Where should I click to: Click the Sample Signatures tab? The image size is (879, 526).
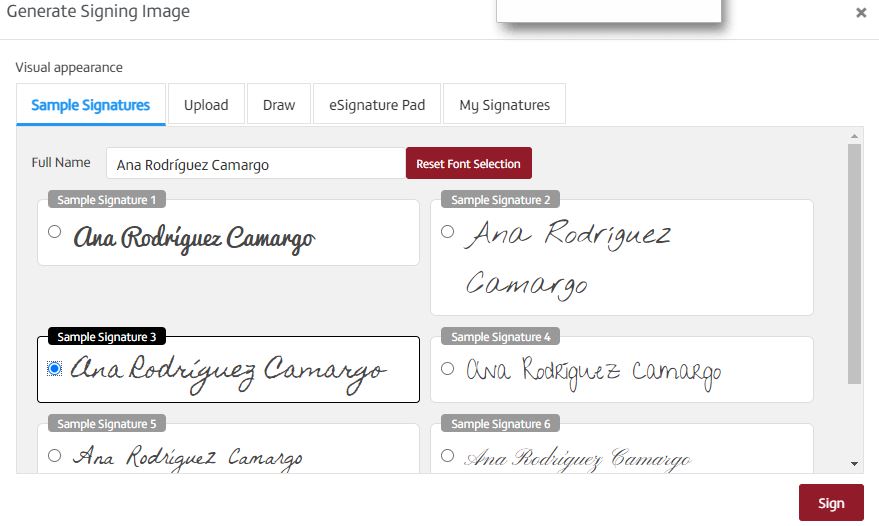pos(91,105)
